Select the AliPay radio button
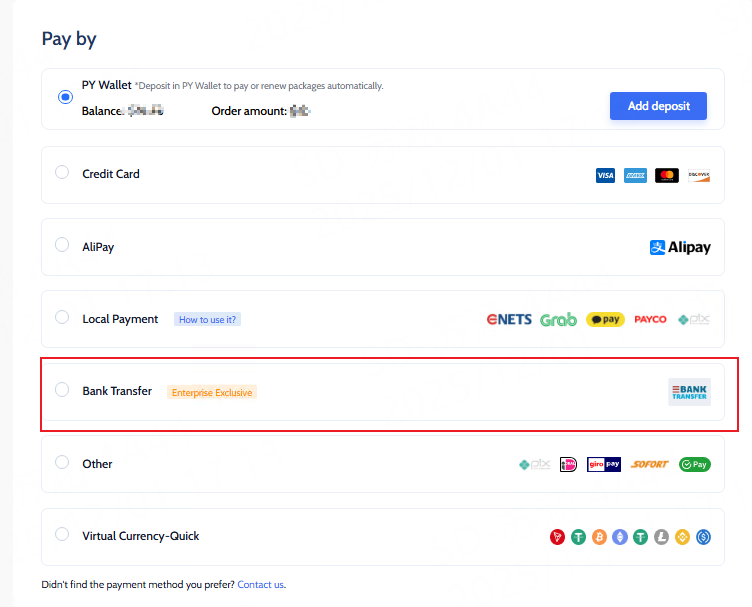752x607 pixels. click(62, 245)
